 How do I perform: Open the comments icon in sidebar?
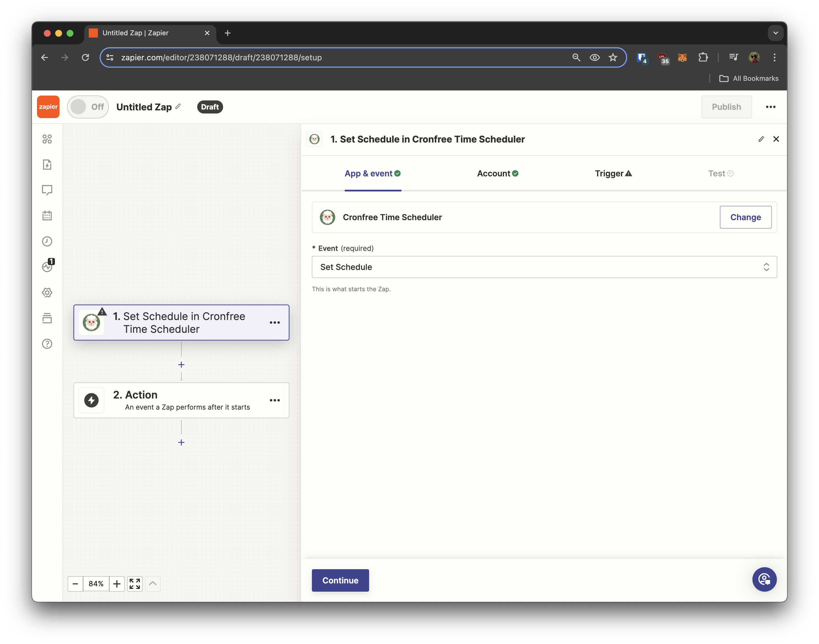pyautogui.click(x=47, y=190)
